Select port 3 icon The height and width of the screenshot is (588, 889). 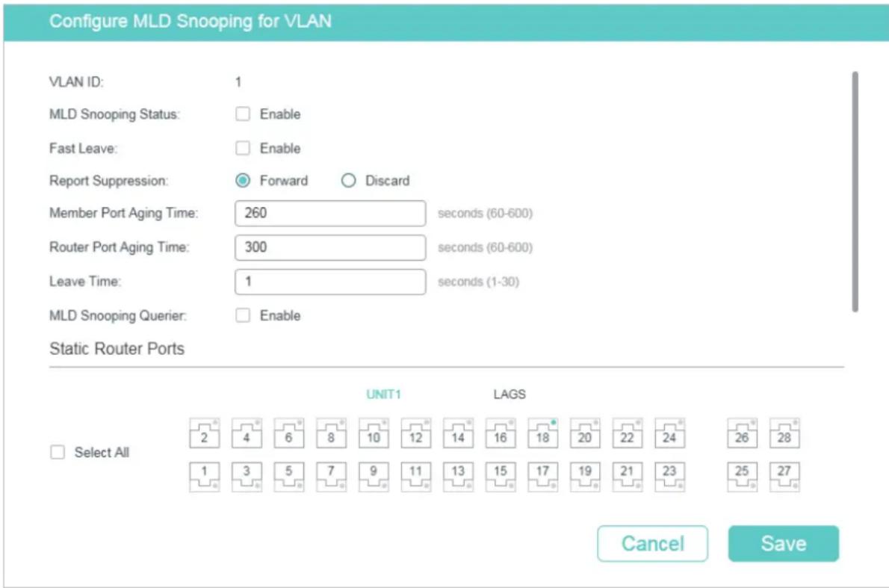[x=247, y=476]
